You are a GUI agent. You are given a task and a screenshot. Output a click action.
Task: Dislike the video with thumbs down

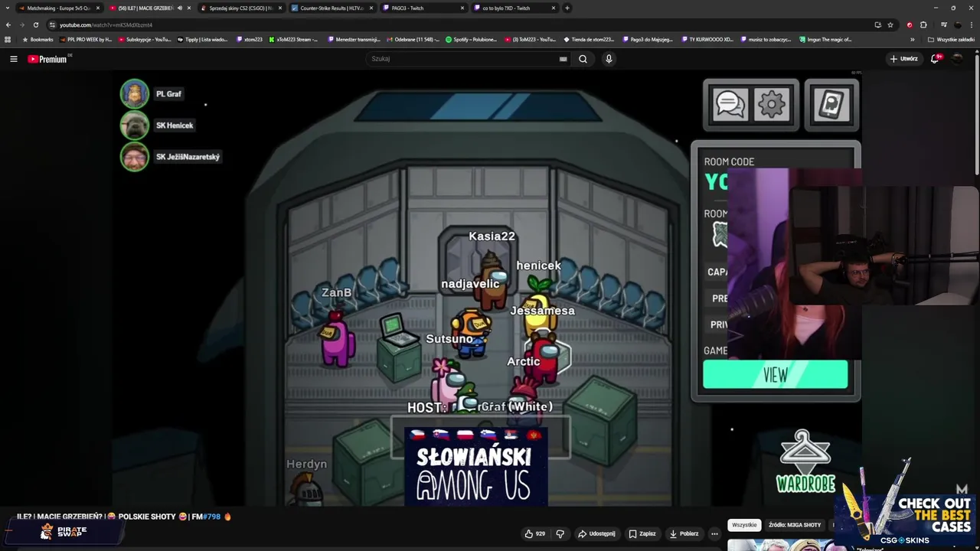point(560,533)
